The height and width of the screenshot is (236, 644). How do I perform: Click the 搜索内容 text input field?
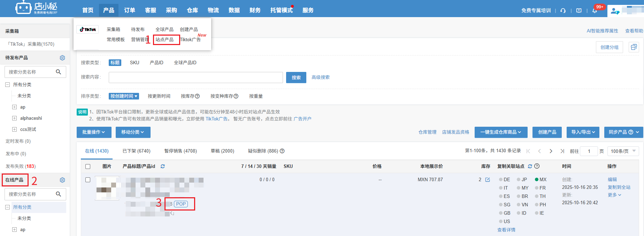point(195,78)
